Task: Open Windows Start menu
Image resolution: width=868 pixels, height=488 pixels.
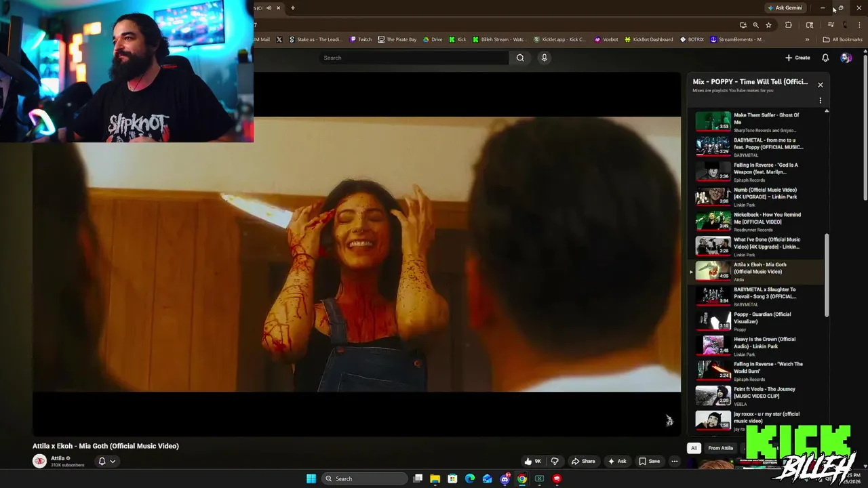Action: click(x=311, y=479)
